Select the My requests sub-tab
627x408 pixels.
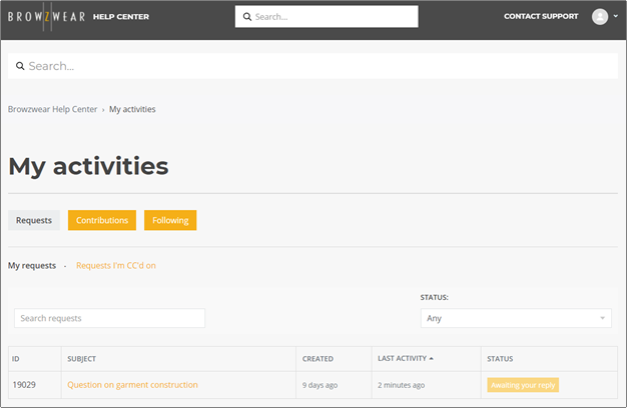tap(32, 266)
